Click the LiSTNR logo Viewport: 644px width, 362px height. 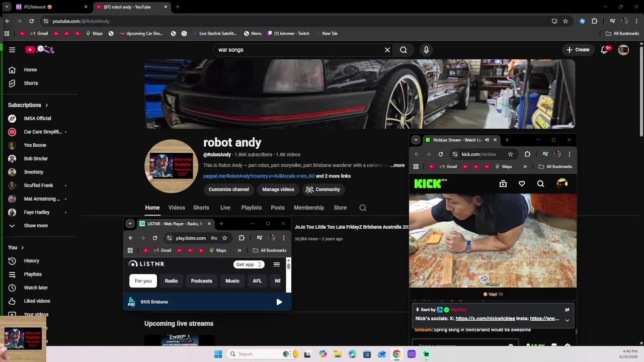click(x=146, y=264)
